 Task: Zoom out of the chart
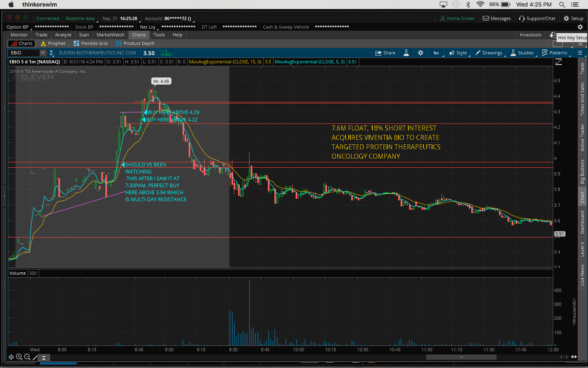point(27,357)
